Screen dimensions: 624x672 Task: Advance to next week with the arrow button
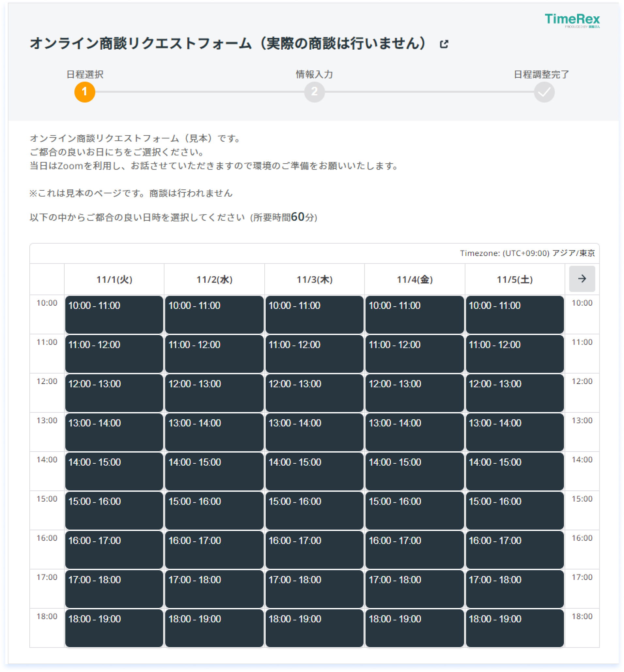tap(582, 279)
